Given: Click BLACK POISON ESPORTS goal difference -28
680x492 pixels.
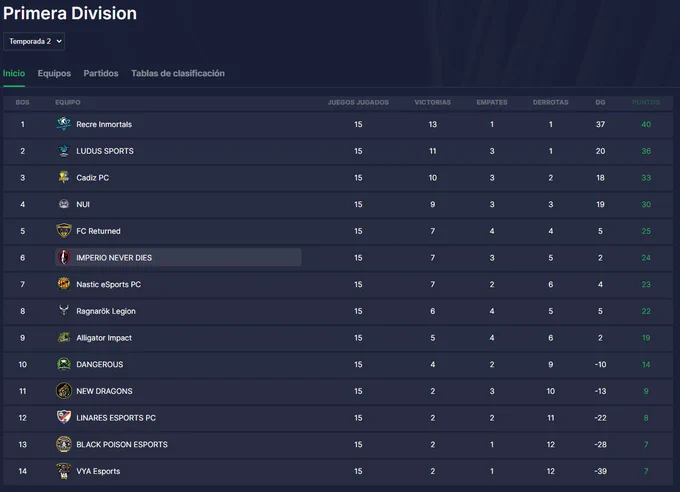Looking at the screenshot, I should pos(600,445).
